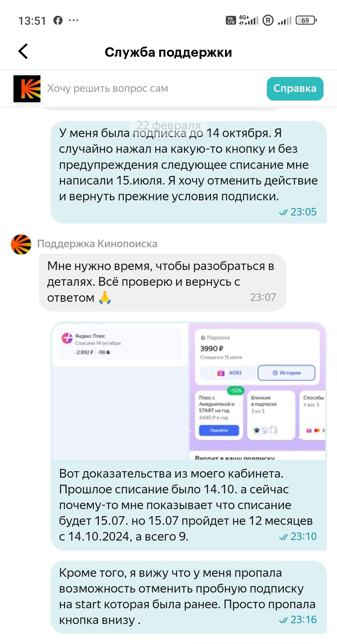Tap the VoLTE status icon

coord(231,21)
